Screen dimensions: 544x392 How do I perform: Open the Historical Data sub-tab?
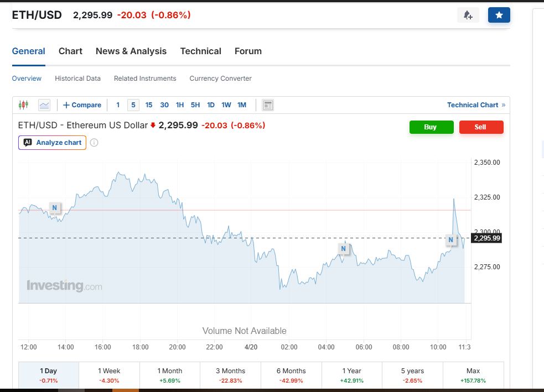(x=77, y=79)
